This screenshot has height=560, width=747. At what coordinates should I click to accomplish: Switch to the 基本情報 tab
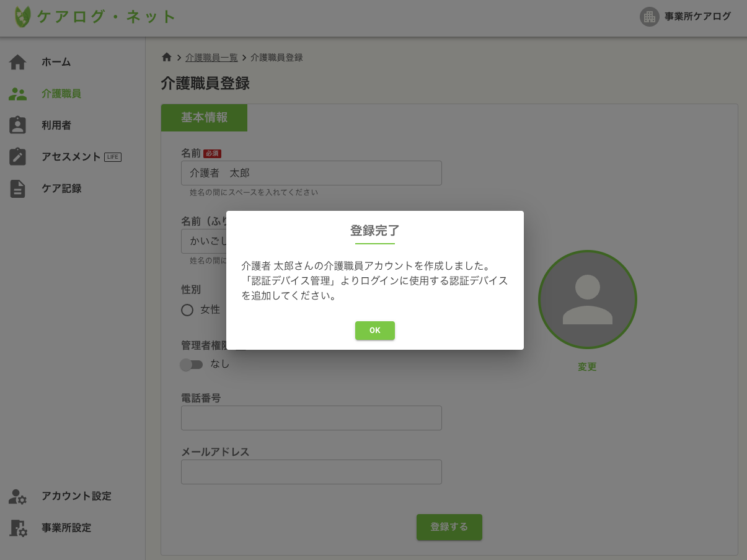[204, 118]
